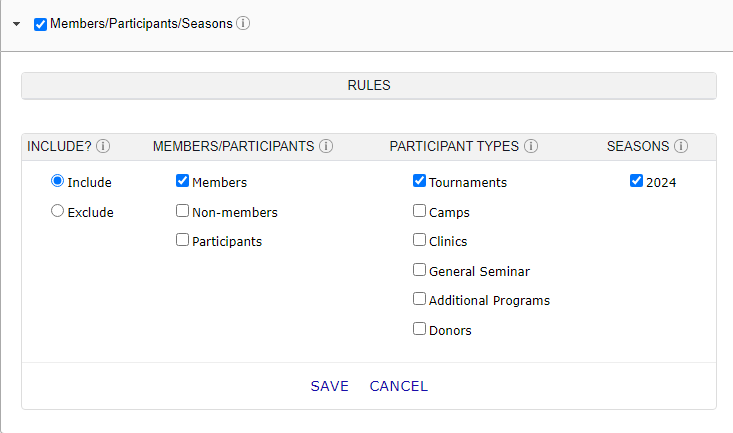Click info icon beside MEMBERS/PARTICIPANTS column header
733x433 pixels.
[326, 146]
